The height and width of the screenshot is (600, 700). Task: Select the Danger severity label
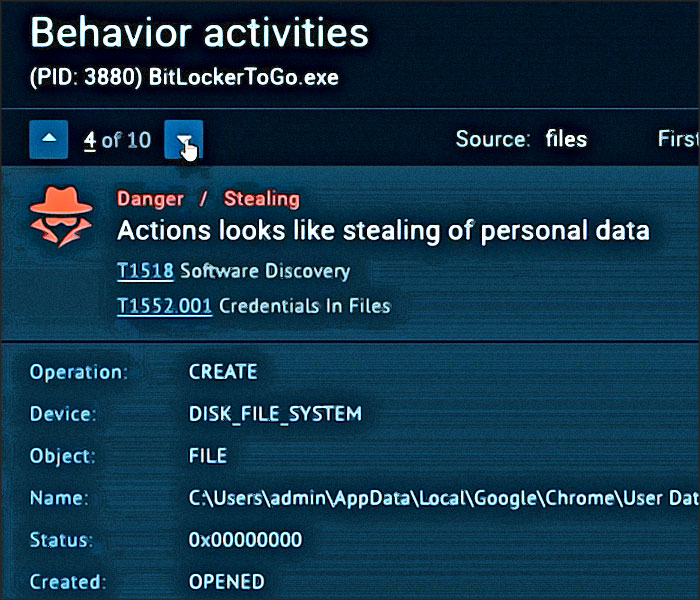click(x=151, y=199)
